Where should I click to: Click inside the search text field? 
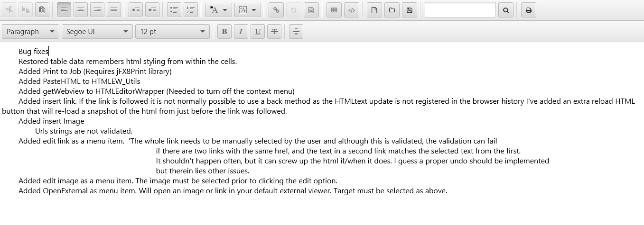coord(460,10)
